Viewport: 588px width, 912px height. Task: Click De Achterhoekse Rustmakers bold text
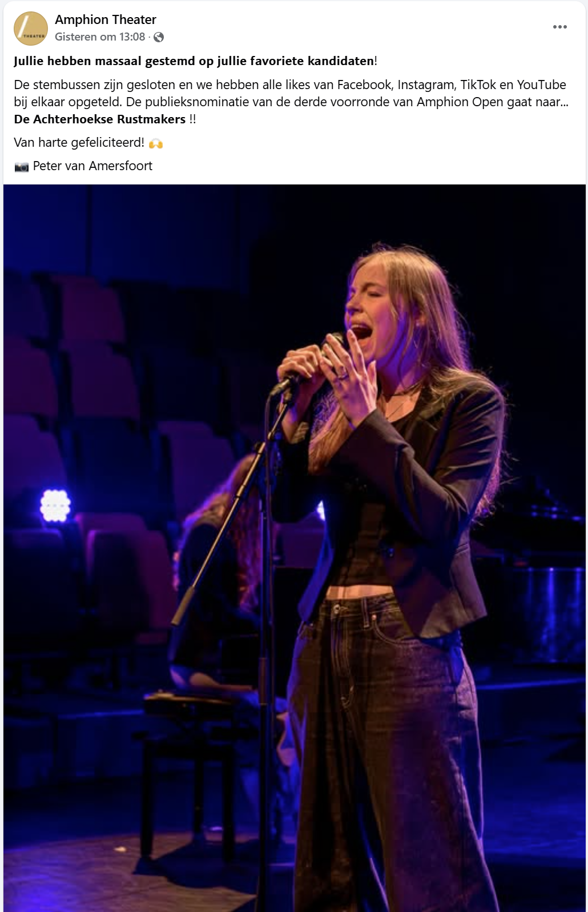point(100,119)
